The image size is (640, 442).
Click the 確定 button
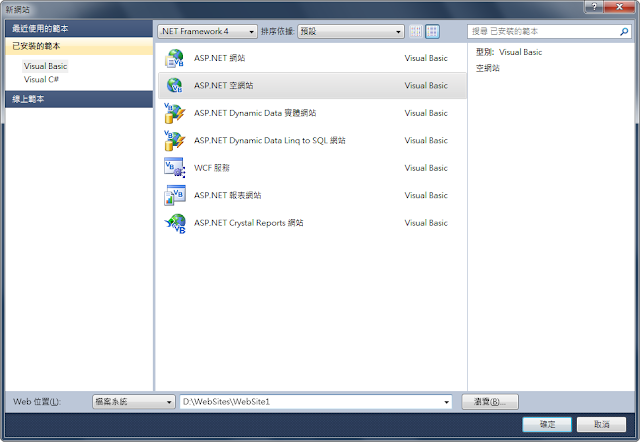pyautogui.click(x=547, y=424)
